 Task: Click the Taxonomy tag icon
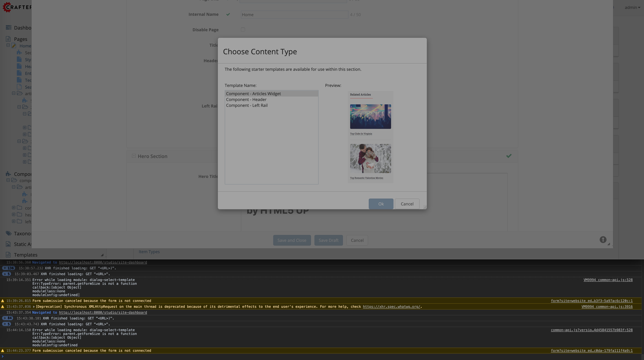tap(8, 233)
